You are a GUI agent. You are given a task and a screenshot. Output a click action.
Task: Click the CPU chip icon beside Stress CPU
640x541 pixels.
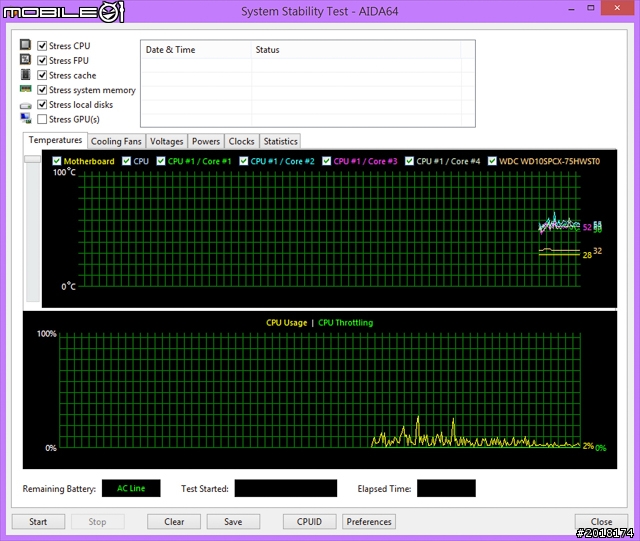25,45
